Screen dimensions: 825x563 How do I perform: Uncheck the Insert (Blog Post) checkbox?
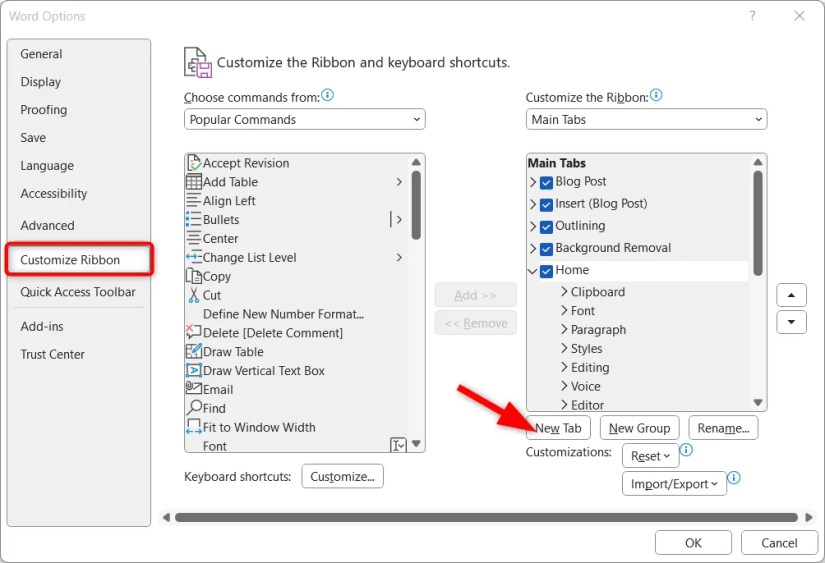547,204
